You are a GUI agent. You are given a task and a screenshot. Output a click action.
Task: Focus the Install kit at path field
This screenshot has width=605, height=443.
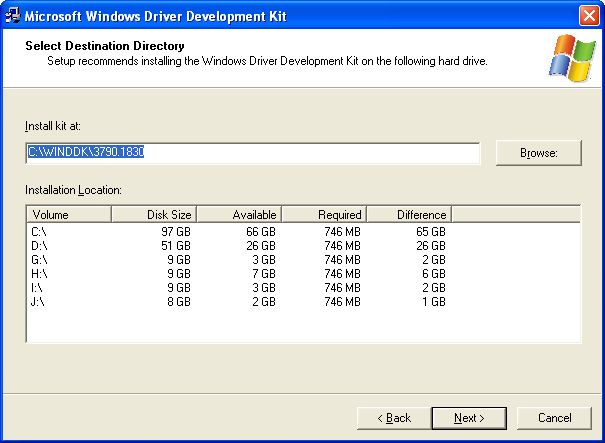tap(253, 153)
